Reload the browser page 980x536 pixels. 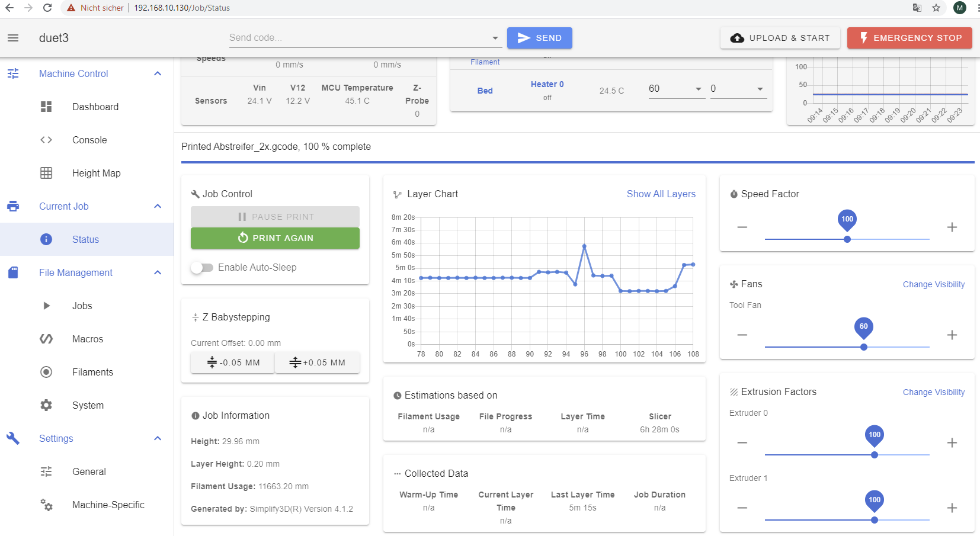click(x=47, y=8)
